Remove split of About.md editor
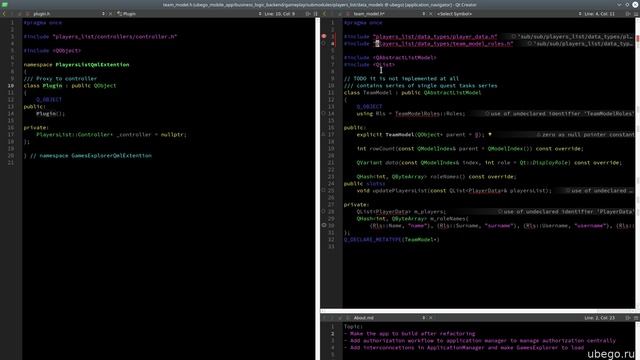 pos(636,318)
